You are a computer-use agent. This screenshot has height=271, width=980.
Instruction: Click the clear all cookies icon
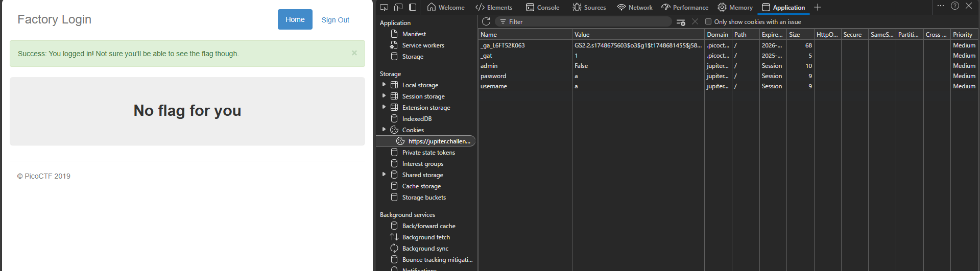coord(681,21)
